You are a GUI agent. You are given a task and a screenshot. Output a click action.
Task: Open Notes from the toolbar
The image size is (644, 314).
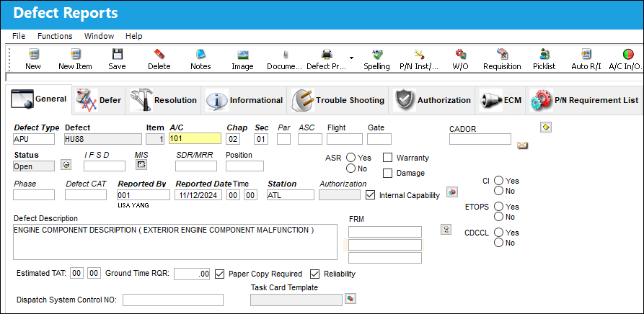click(200, 54)
